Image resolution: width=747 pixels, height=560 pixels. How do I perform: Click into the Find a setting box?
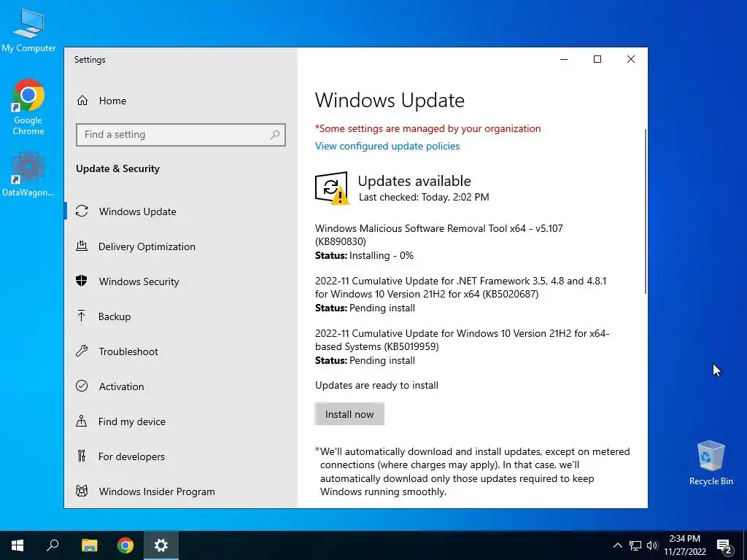(181, 135)
